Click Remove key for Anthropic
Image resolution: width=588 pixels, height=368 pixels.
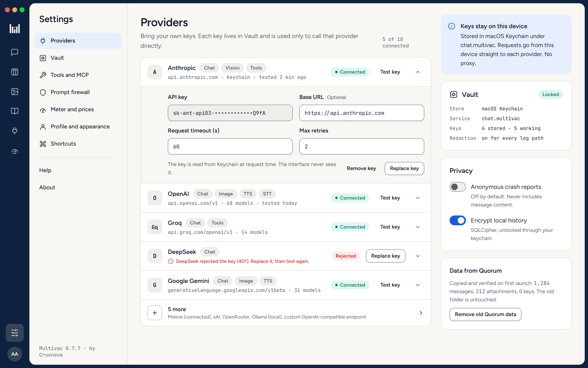(361, 168)
